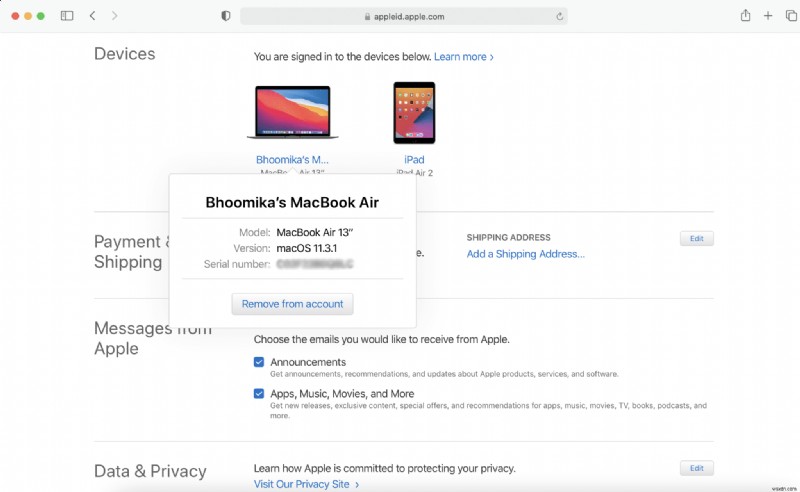800x492 pixels.
Task: Select the iPad device thumbnail
Action: coord(414,113)
